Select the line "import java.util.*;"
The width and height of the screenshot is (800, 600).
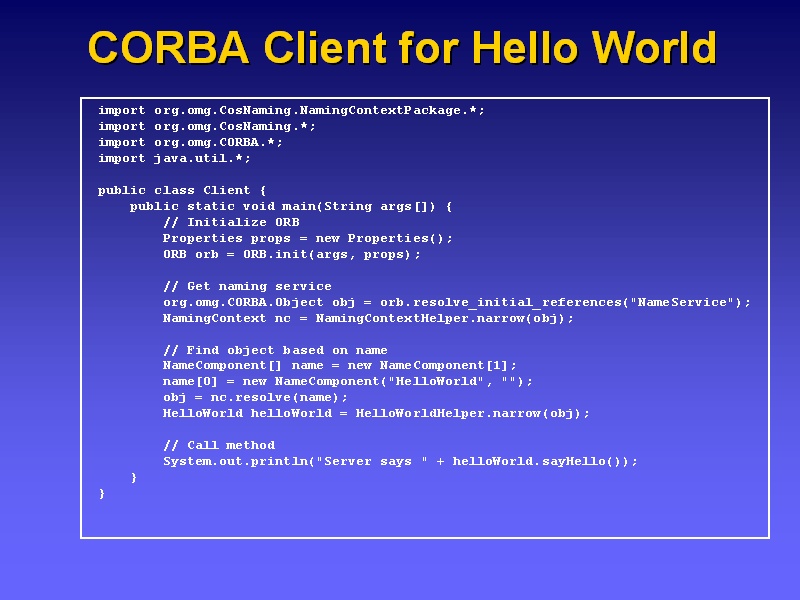[174, 159]
